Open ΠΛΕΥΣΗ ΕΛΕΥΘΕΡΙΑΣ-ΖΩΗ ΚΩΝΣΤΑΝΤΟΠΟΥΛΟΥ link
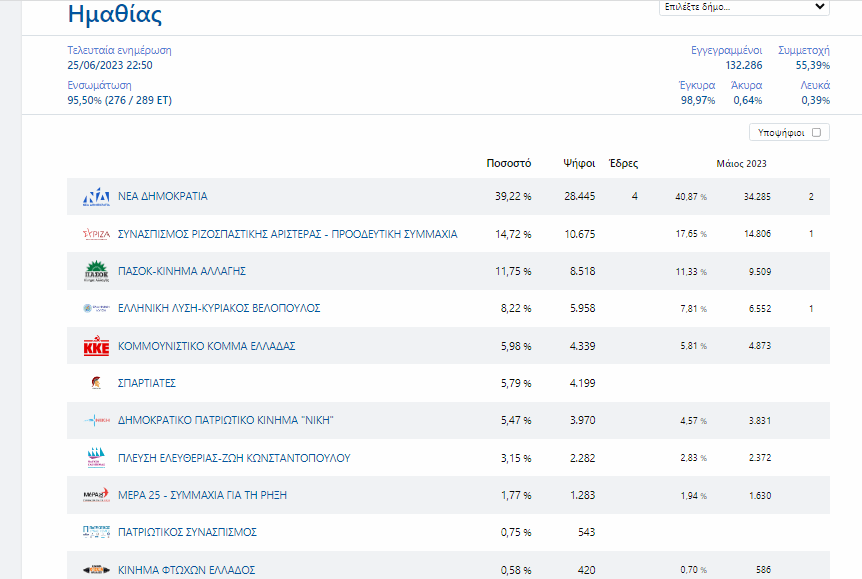 (x=234, y=458)
